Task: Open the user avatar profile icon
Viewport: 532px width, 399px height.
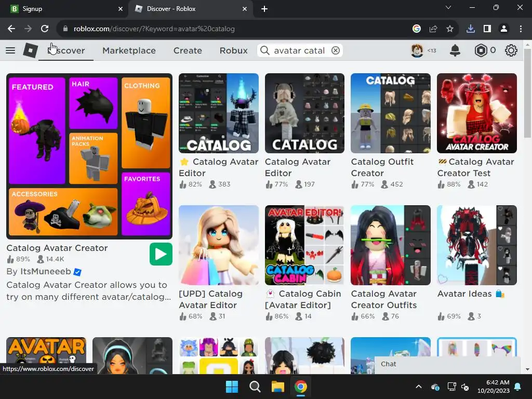Action: (417, 50)
